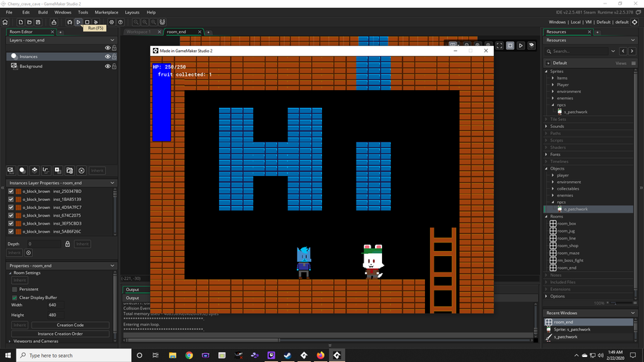Create new background layer icon
This screenshot has height=362, width=644.
click(x=11, y=170)
